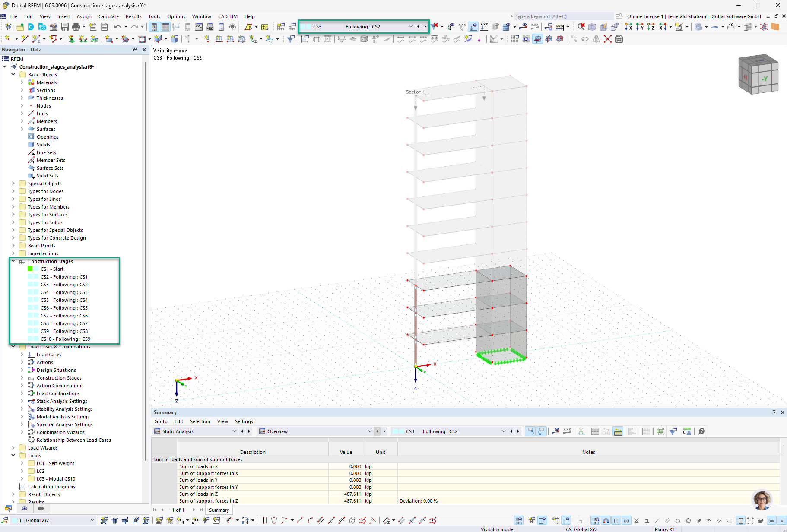Open the CAD-BIM menu
This screenshot has height=532, width=787.
[x=228, y=16]
